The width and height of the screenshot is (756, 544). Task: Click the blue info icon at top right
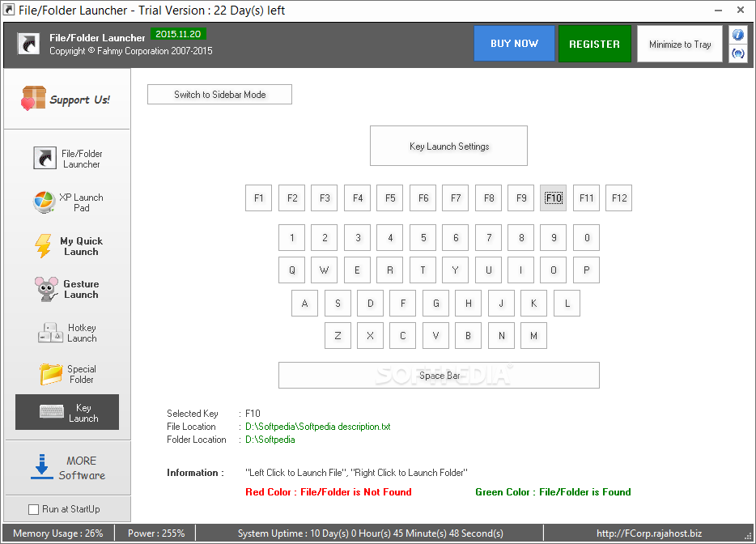coord(737,35)
